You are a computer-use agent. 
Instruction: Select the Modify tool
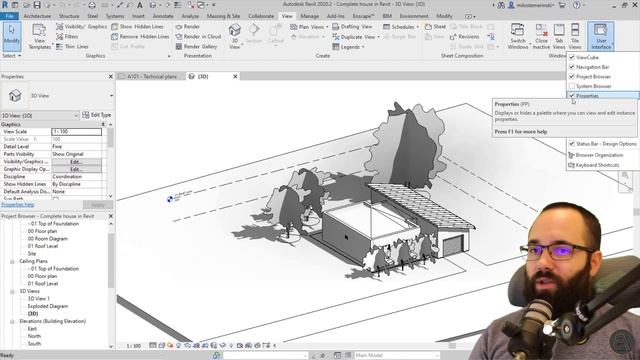[11, 36]
